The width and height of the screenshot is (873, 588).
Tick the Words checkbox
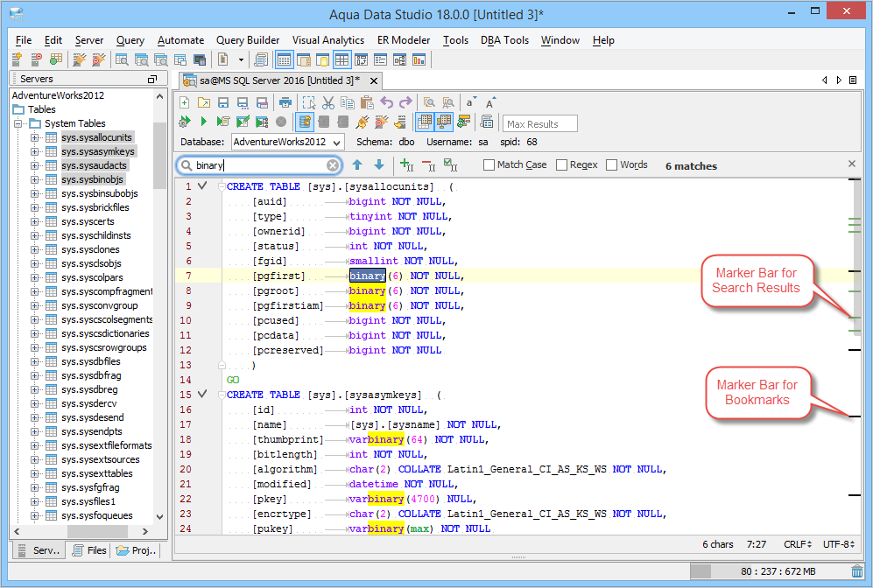(x=612, y=164)
